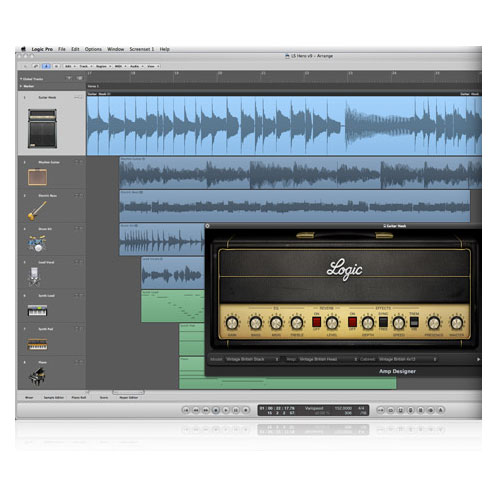
Task: Click the Gain knob on amp
Action: (x=232, y=323)
